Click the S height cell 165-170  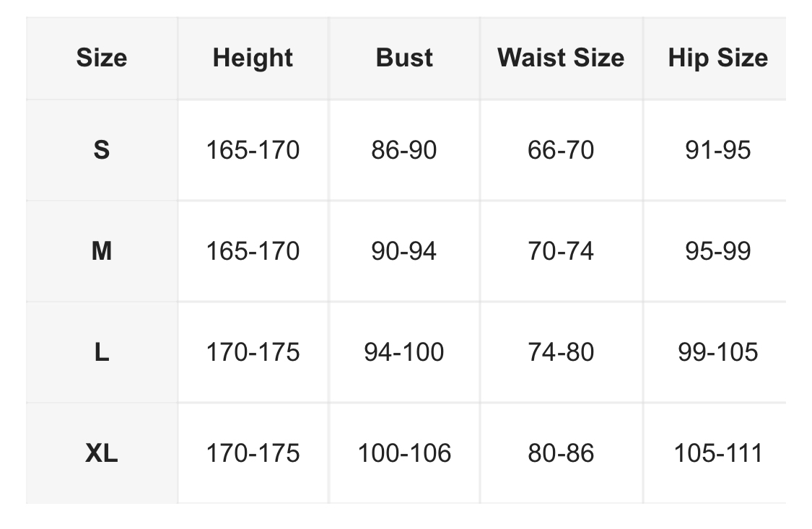pyautogui.click(x=253, y=150)
